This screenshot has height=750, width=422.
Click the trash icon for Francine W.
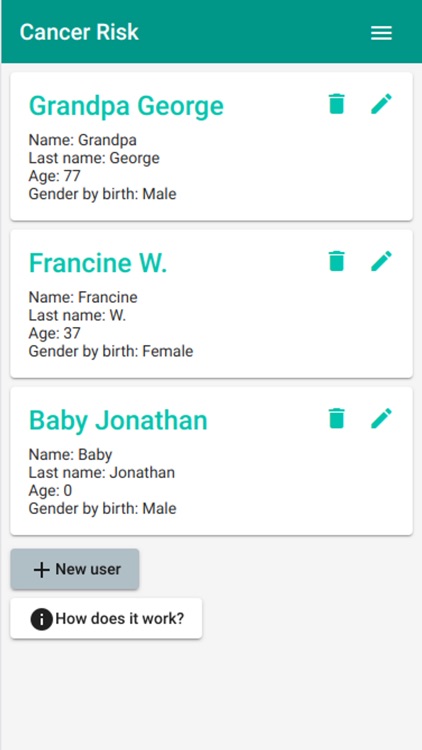[x=337, y=261]
